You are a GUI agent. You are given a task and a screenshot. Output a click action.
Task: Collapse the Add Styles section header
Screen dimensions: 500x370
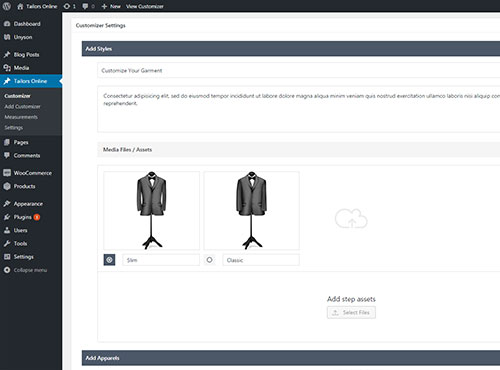click(291, 49)
